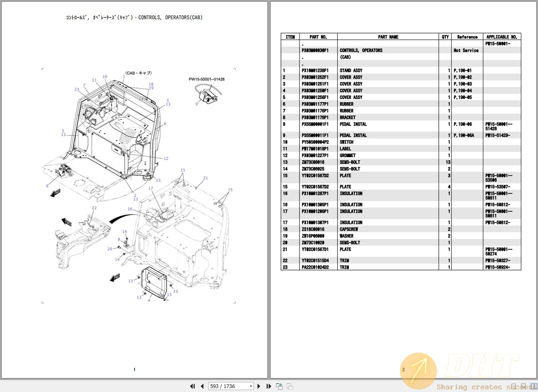Image resolution: width=538 pixels, height=392 pixels.
Task: Click reference P.190-05
Action: [463, 97]
